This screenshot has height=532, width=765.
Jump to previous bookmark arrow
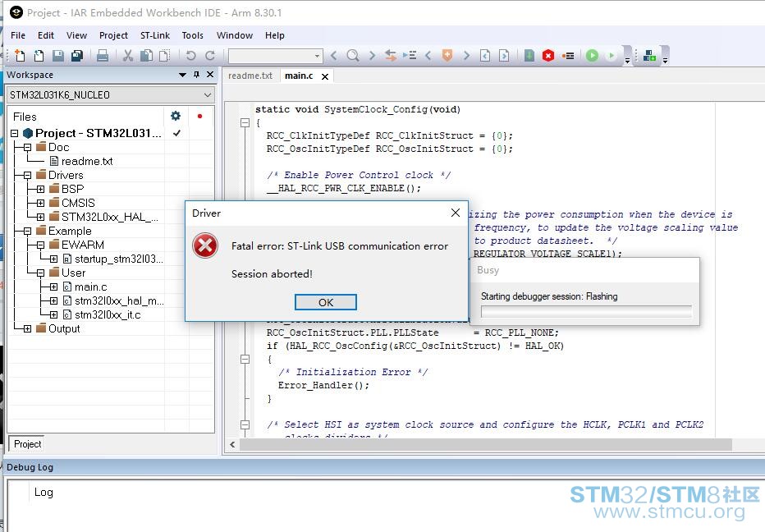pyautogui.click(x=428, y=56)
